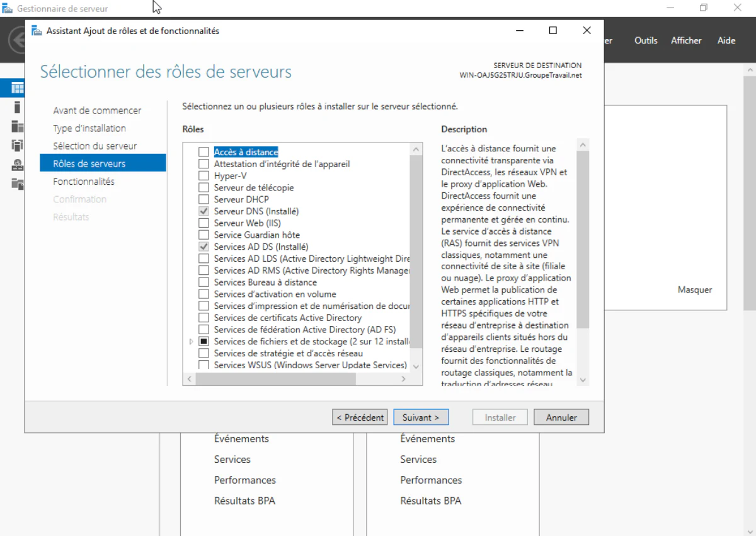Go to Sélection du serveur step
The width and height of the screenshot is (756, 536).
pos(95,146)
